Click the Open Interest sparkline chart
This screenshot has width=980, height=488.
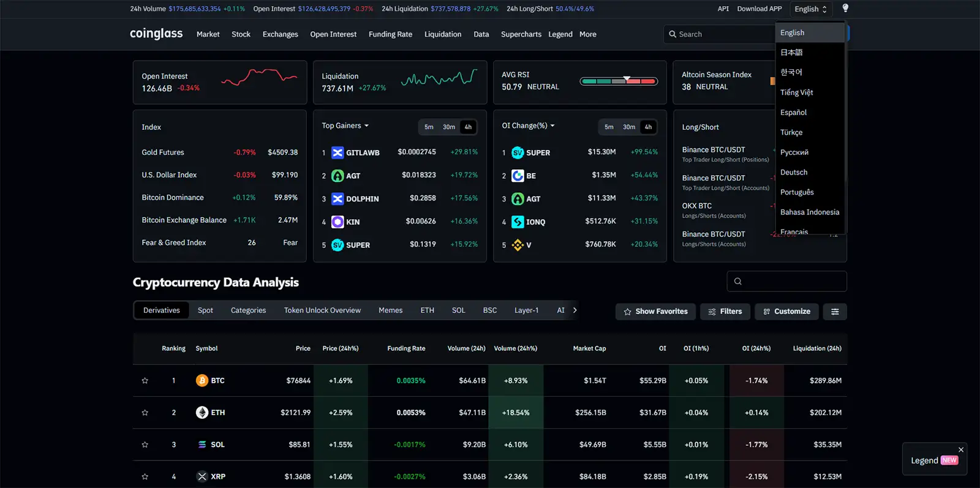coord(259,77)
